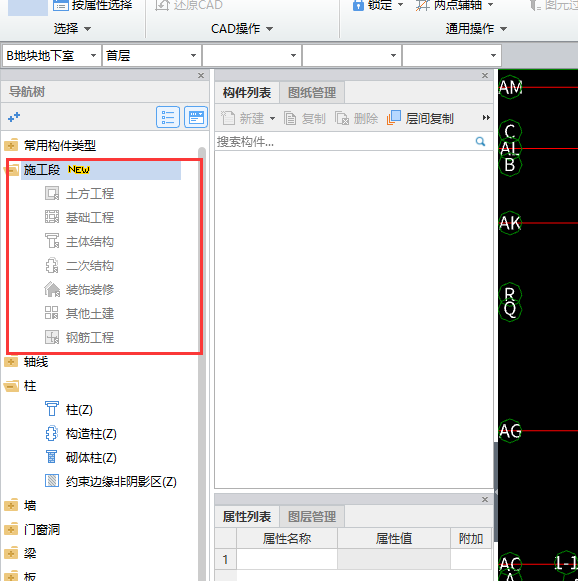
Task: Click the 砌体柱(Z) icon
Action: pyautogui.click(x=52, y=457)
